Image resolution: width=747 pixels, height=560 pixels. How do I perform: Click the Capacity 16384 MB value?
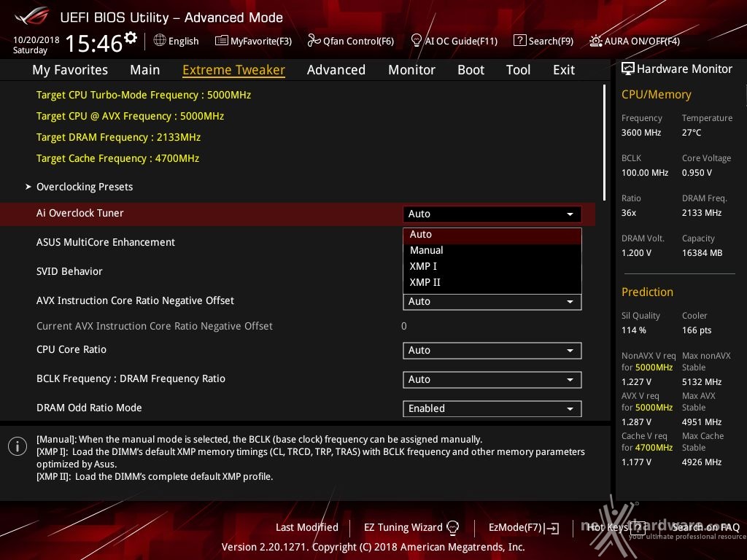(x=702, y=253)
